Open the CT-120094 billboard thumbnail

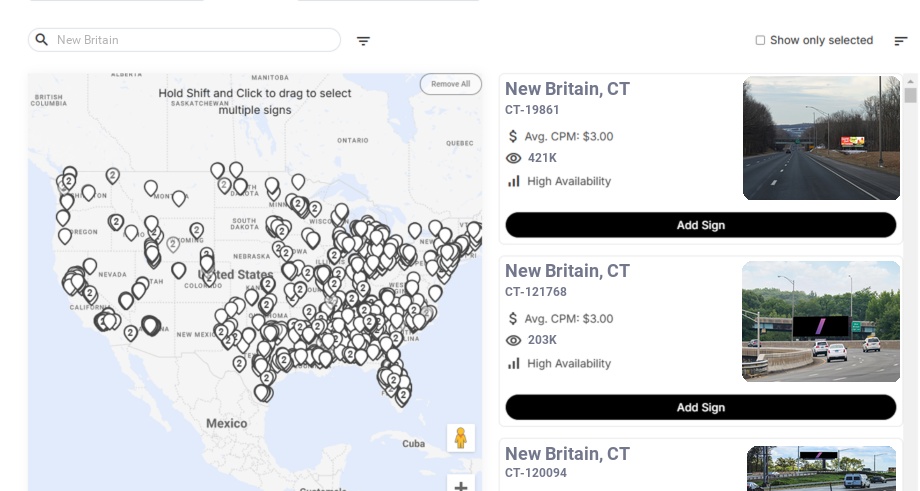(821, 468)
